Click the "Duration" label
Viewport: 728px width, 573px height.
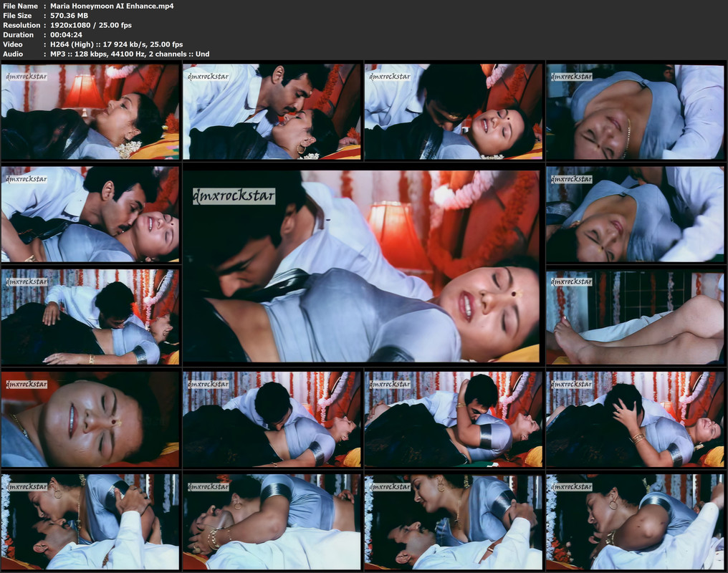pos(18,35)
